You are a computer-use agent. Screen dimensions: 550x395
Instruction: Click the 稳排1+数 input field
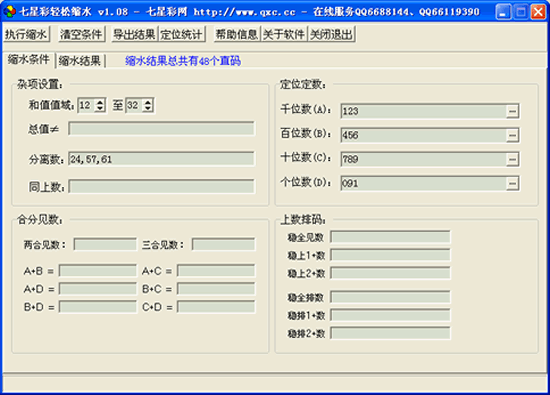point(390,315)
